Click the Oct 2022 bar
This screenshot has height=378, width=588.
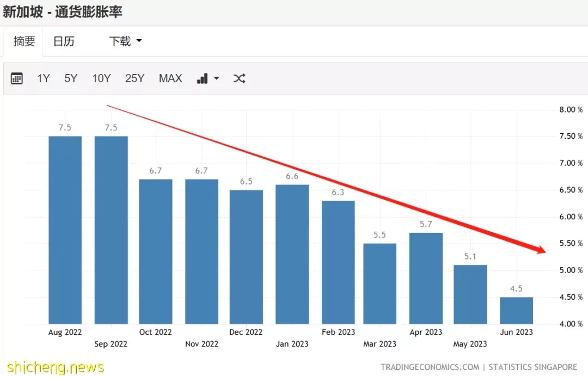(x=156, y=252)
